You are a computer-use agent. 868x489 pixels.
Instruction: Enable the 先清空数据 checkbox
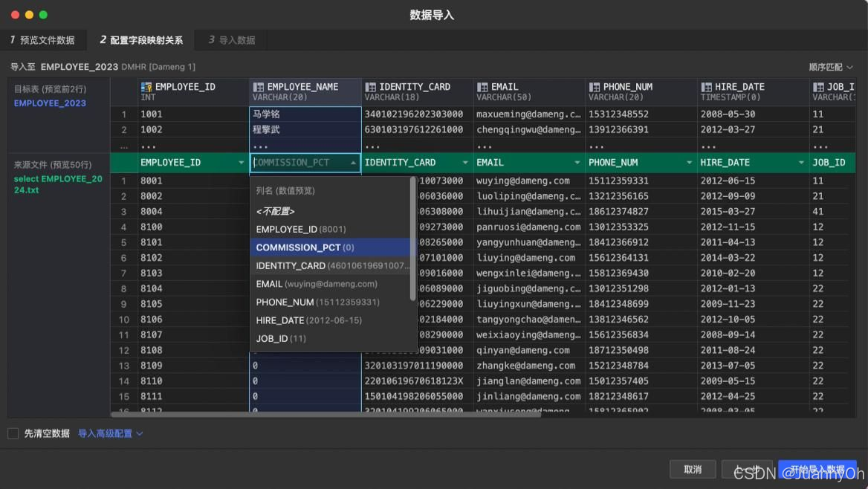(13, 432)
